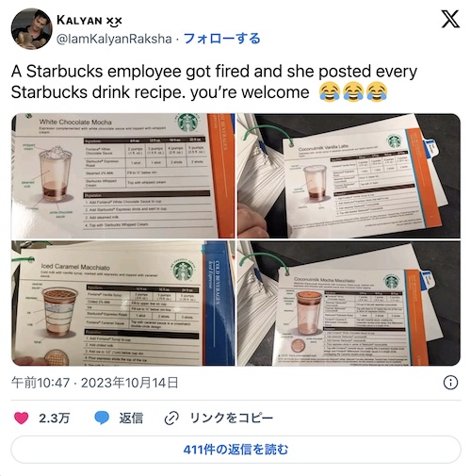The height and width of the screenshot is (476, 471).
Task: Like the tweet with heart icon
Action: [21, 418]
